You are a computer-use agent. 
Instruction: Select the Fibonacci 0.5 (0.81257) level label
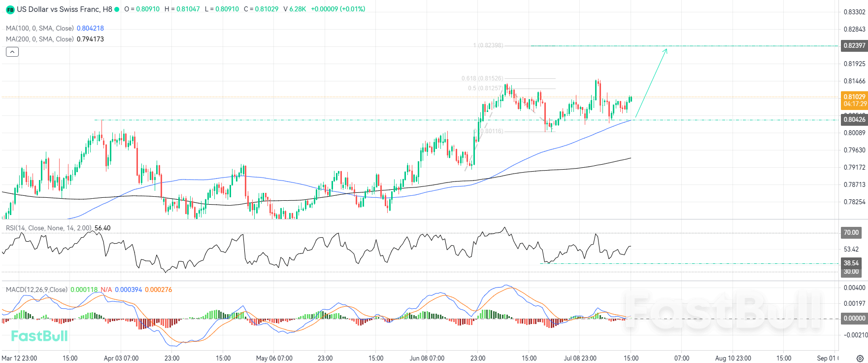(x=485, y=88)
